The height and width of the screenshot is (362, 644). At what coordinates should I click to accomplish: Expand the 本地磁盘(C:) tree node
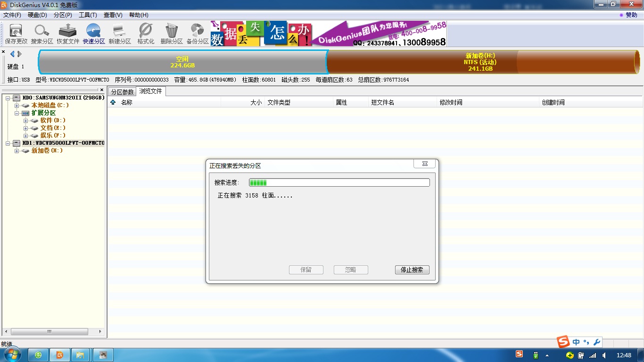point(17,105)
